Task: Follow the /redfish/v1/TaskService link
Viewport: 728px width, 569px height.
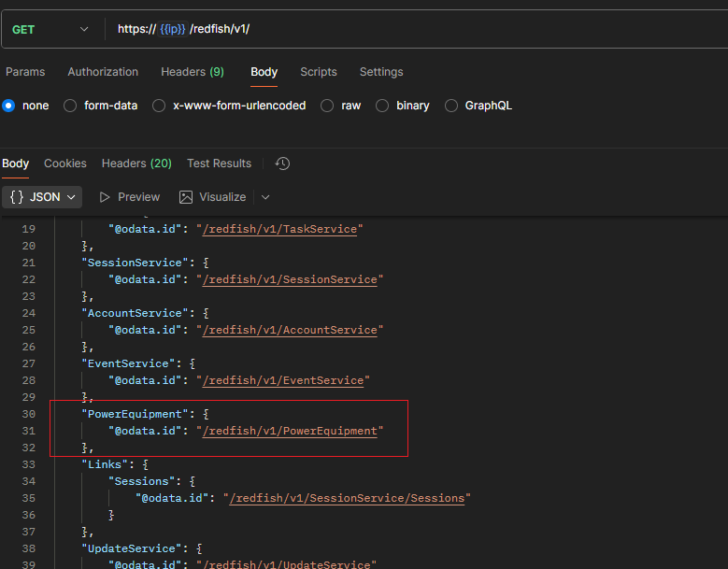Action: coord(279,229)
